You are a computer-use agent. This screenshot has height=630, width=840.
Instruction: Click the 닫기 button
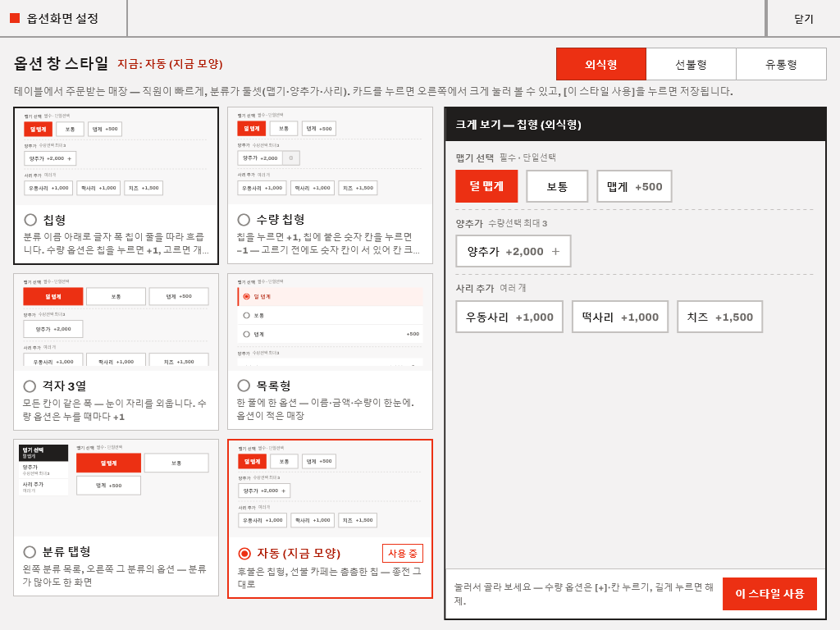tap(804, 19)
